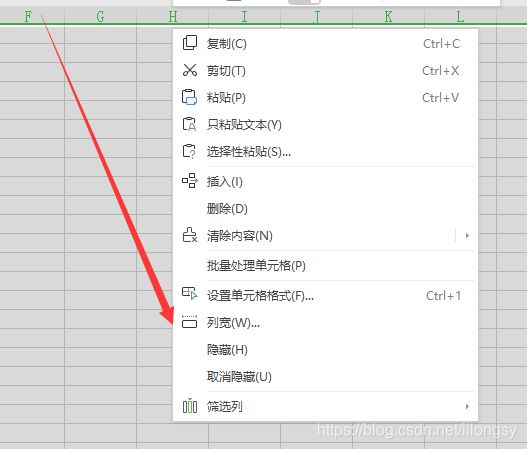527x449 pixels.
Task: Expand the 清除内容 submenu arrow
Action: (467, 236)
